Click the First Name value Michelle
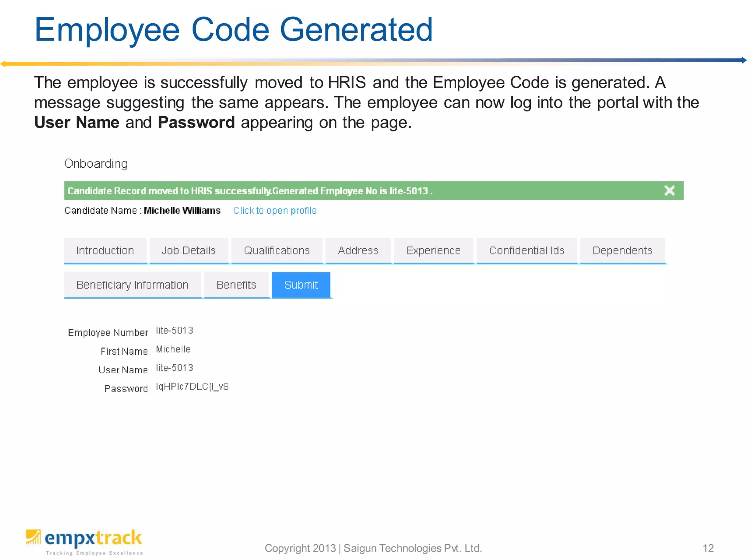Viewport: 747px width, 560px height. (x=174, y=349)
